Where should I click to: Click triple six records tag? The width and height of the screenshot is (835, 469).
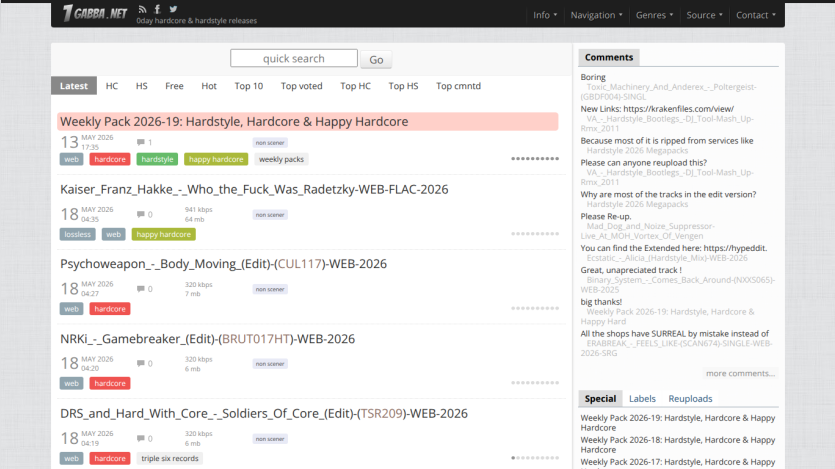(x=170, y=458)
